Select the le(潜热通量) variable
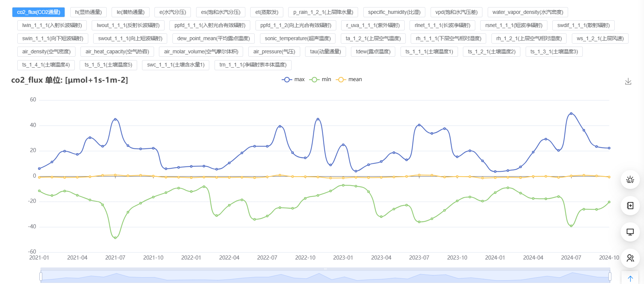Viewport: 644px width, 284px height. pyautogui.click(x=130, y=12)
